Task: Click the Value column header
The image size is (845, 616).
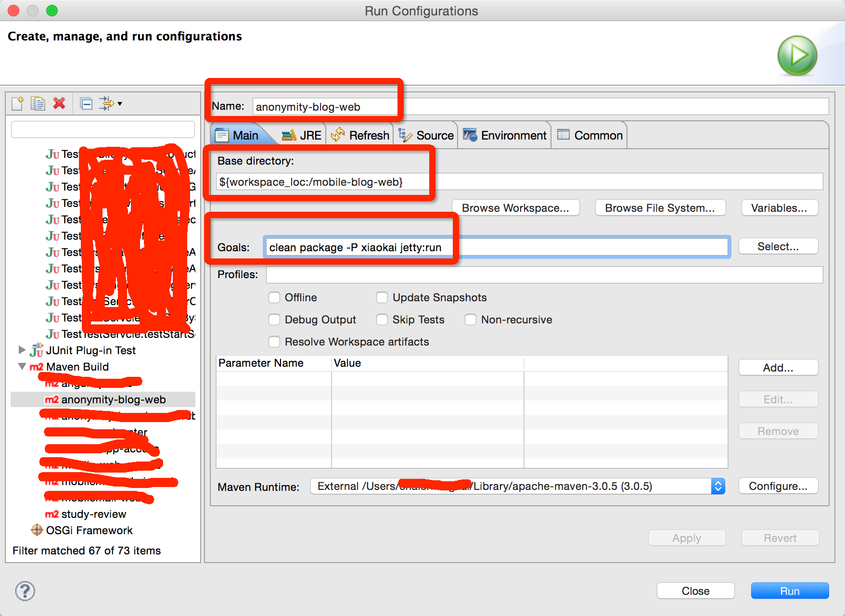Action: [428, 363]
